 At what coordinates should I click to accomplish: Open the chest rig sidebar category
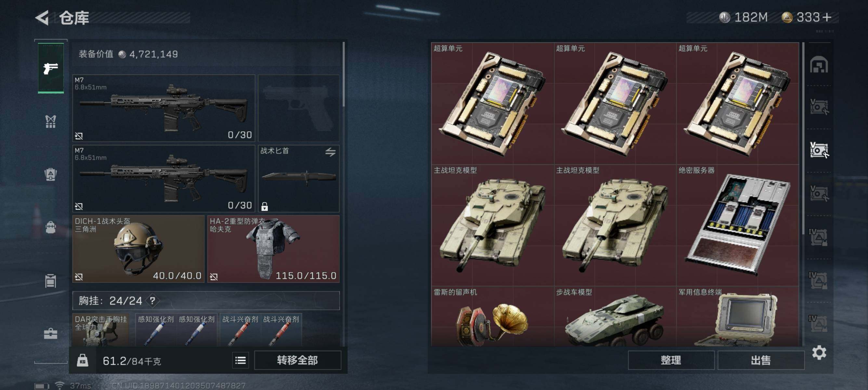[50, 121]
